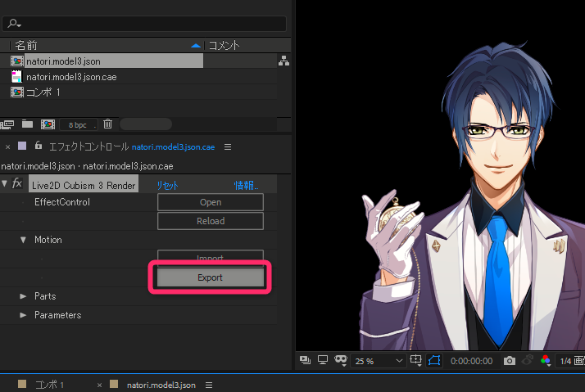
Task: Click the Effect Controls label color swatch
Action: 22,146
